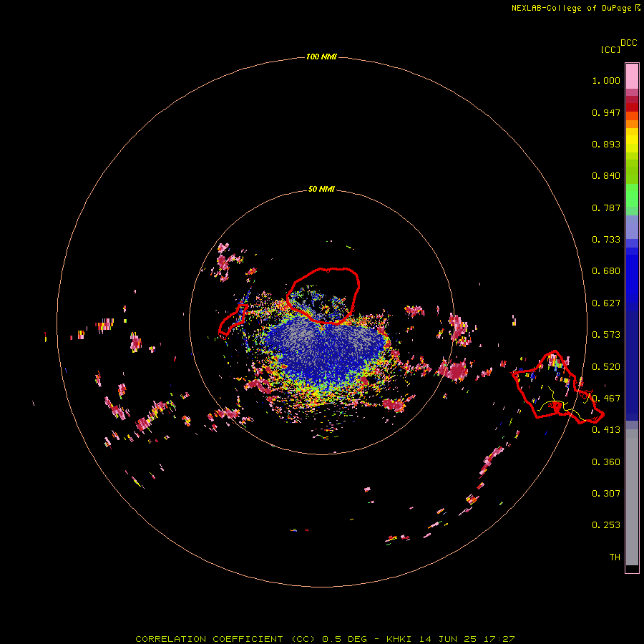Select the 0.947 scale value

[x=606, y=112]
